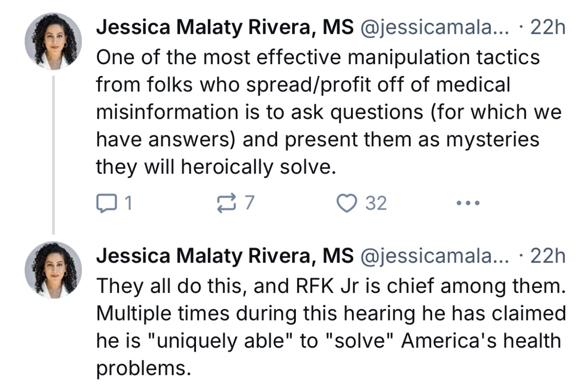Click the retweet count showing 7
The width and height of the screenshot is (588, 385).
[x=249, y=203]
